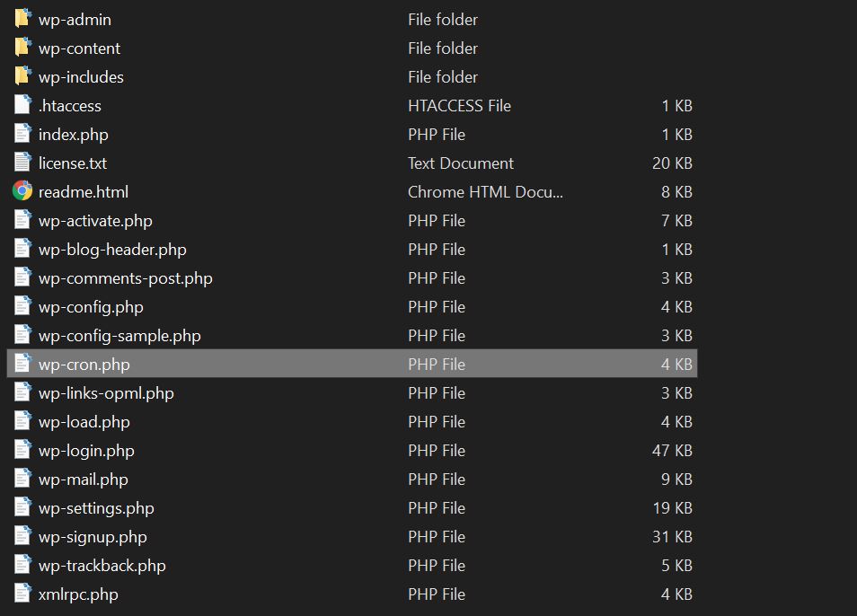Screen dimensions: 857x616
Task: Select the wp-activate.php file name
Action: click(x=95, y=221)
